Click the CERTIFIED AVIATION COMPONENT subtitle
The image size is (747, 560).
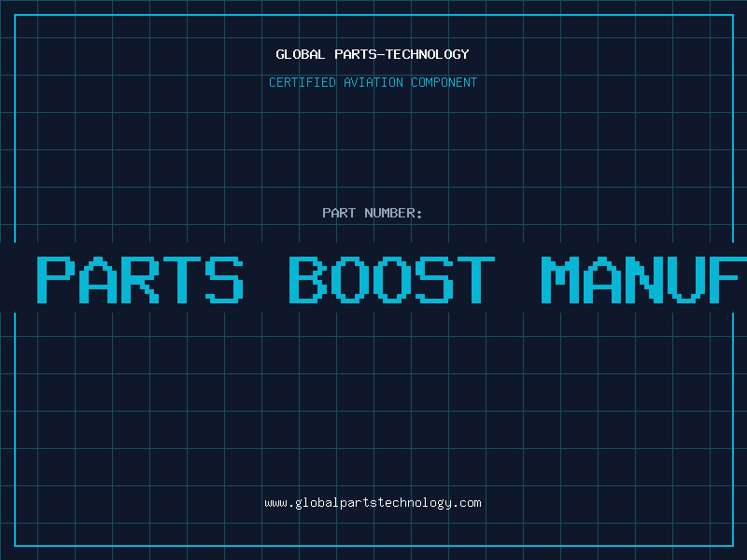click(373, 82)
